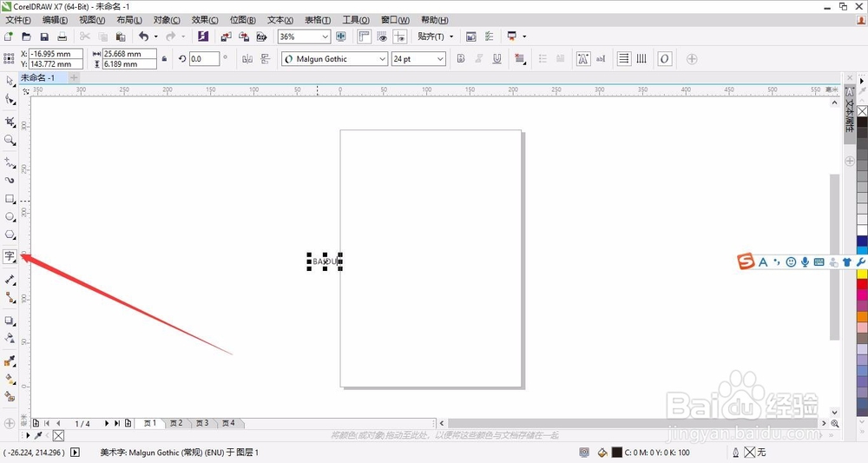Screen dimensions: 868x463
Task: Pick the red swatch in palette
Action: pyautogui.click(x=862, y=284)
